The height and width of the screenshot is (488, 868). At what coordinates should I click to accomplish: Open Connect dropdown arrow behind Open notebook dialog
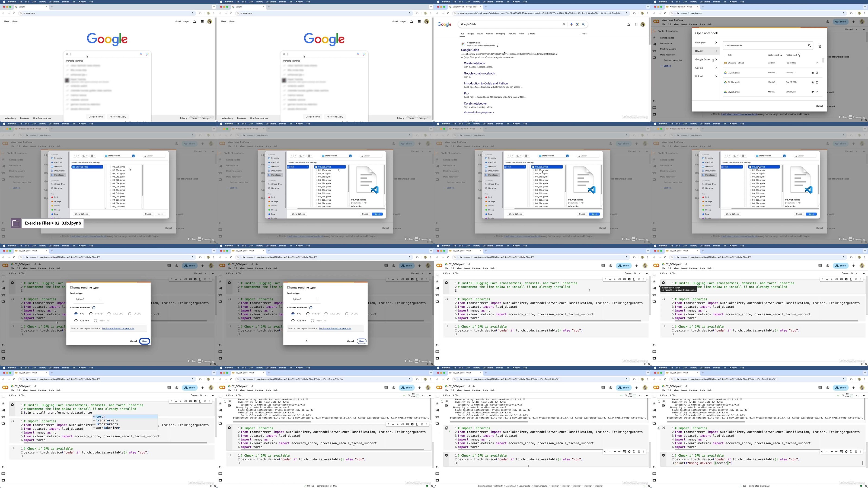tap(857, 29)
